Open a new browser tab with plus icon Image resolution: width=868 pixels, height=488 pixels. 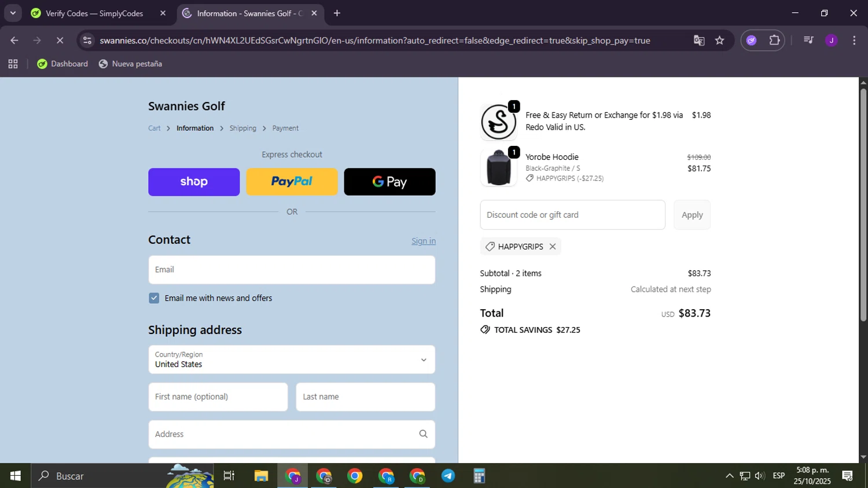[337, 13]
